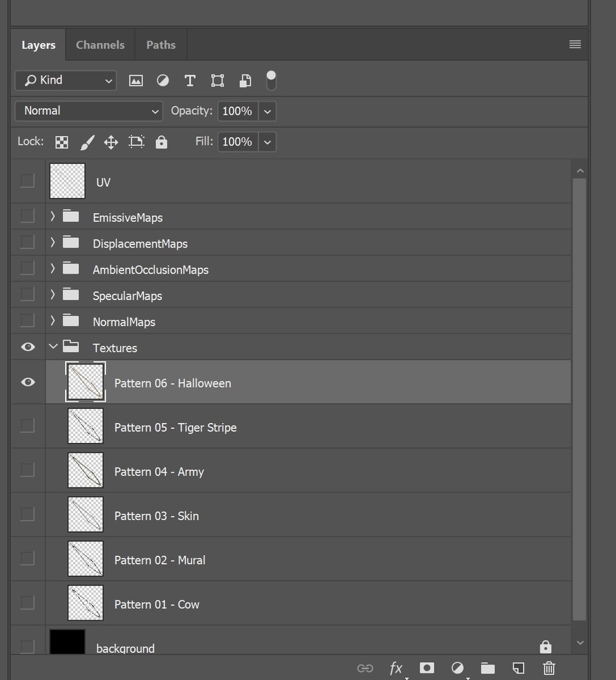This screenshot has width=616, height=680.
Task: Filter layers by pixel layers icon
Action: pos(135,80)
